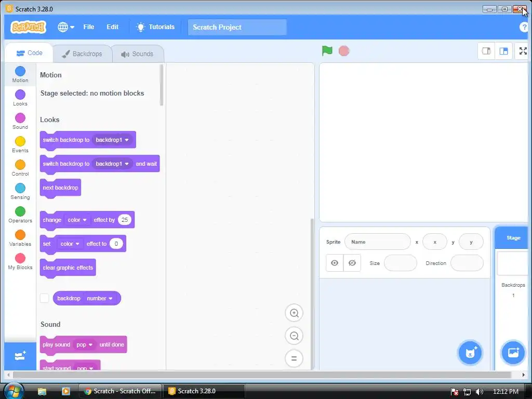This screenshot has width=532, height=399.
Task: Click the sprite x position field
Action: click(435, 242)
